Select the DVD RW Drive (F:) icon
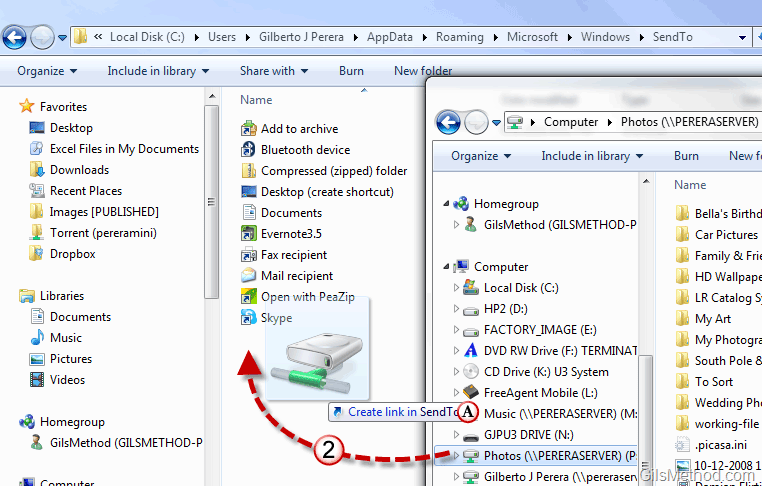The image size is (762, 486). (x=470, y=350)
